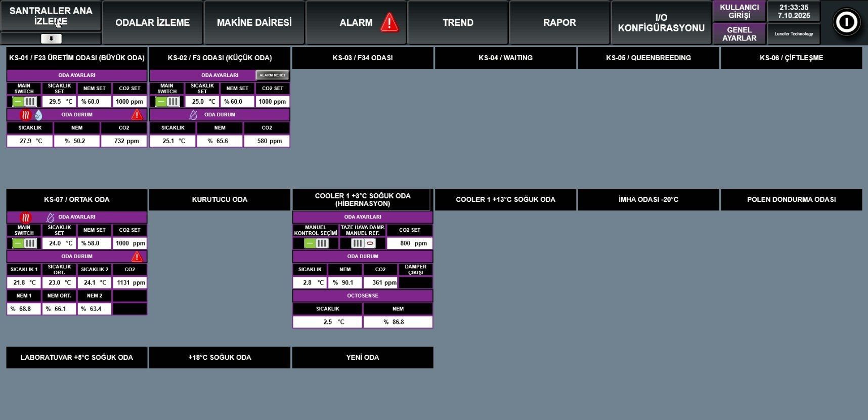The image size is (868, 420).
Task: Click the round power button icon
Action: tap(846, 22)
